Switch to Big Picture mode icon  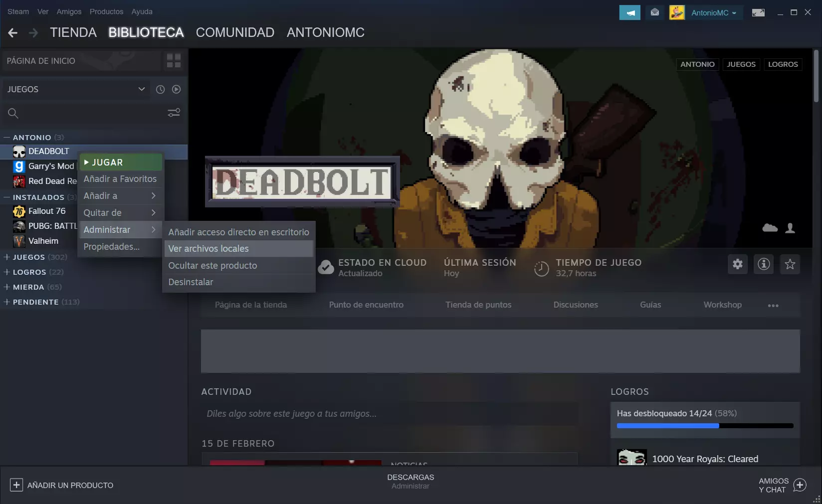point(758,12)
